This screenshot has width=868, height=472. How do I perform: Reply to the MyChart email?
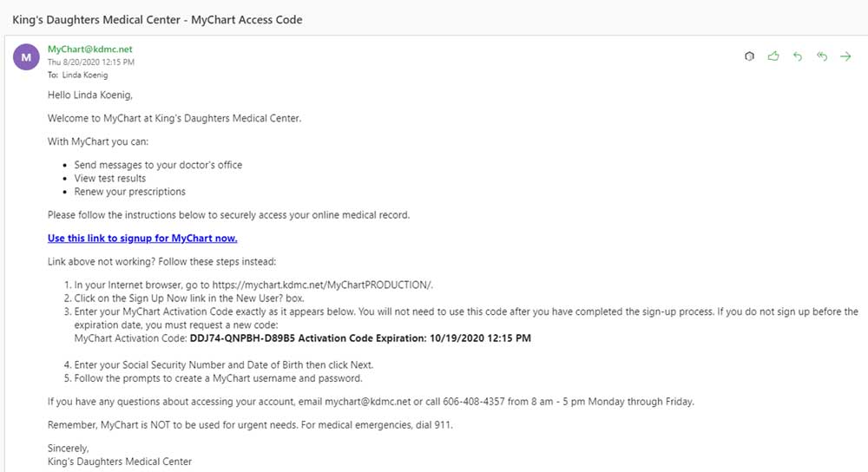(798, 56)
